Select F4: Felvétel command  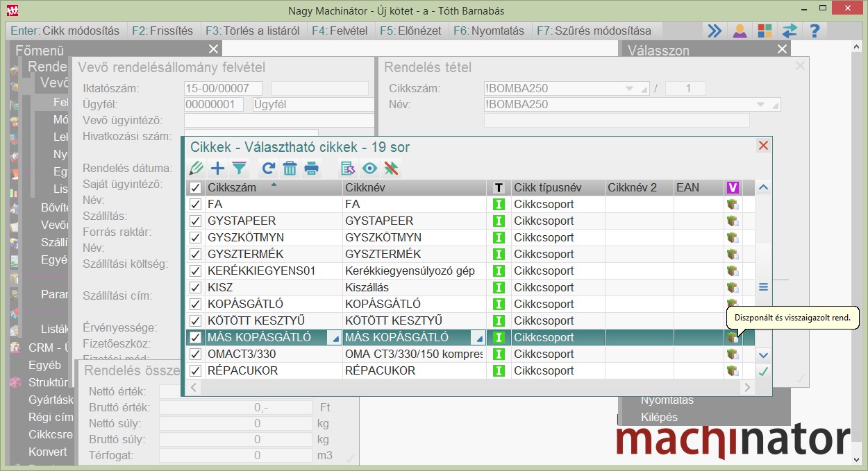tap(340, 31)
